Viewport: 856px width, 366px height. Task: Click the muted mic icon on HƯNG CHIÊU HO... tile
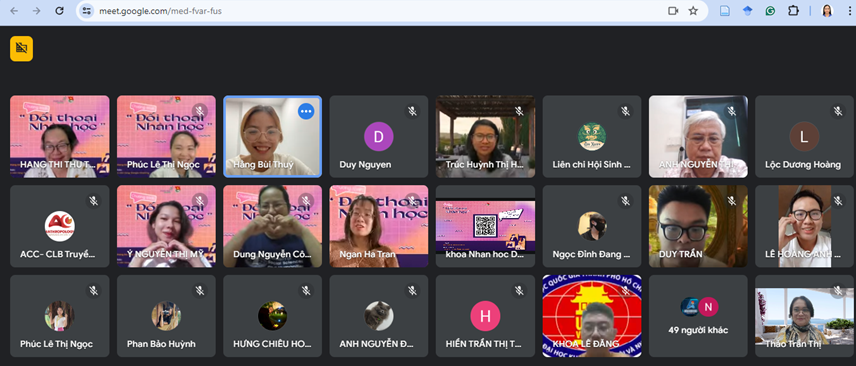tap(306, 290)
